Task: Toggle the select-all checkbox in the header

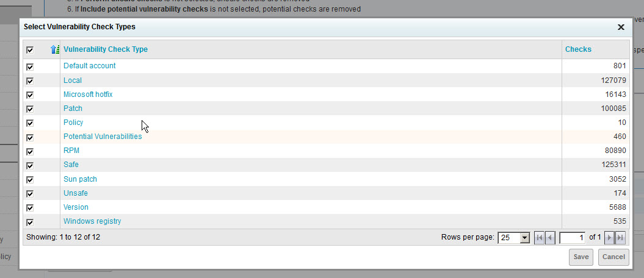Action: (30, 50)
